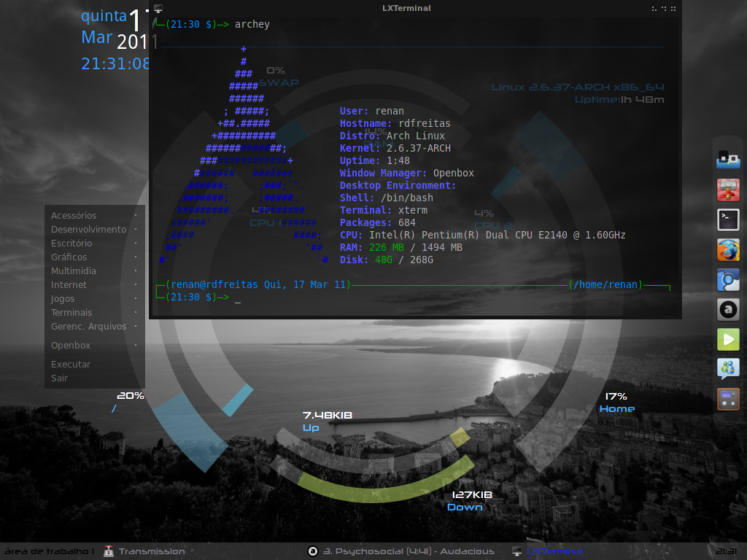Viewport: 747px width, 560px height.
Task: Open Firefox from the dock
Action: click(x=728, y=251)
